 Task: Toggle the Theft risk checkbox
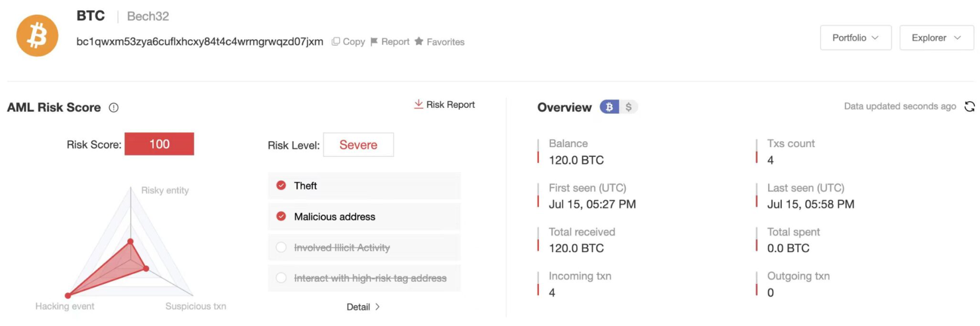(281, 186)
